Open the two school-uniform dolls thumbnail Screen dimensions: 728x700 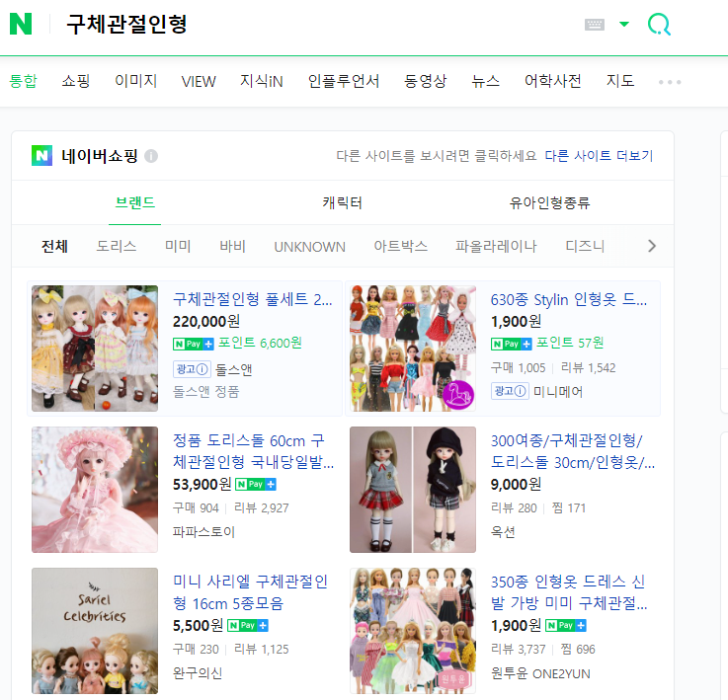pos(413,490)
